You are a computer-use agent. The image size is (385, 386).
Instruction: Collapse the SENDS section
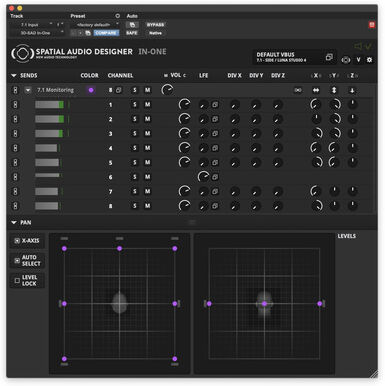14,76
